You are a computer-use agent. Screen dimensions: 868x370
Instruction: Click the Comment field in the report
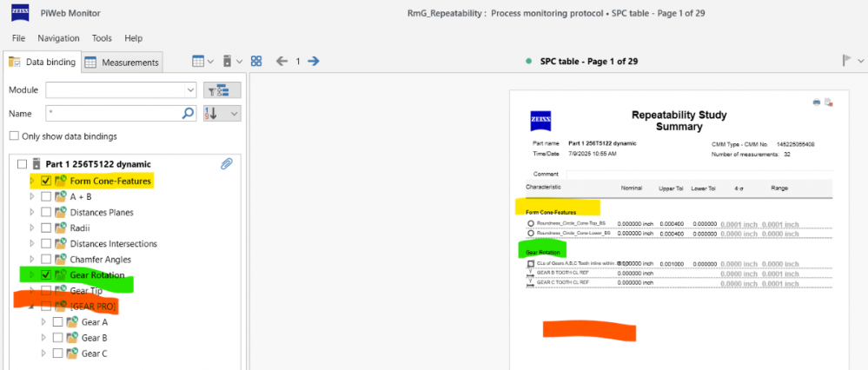[x=699, y=175]
